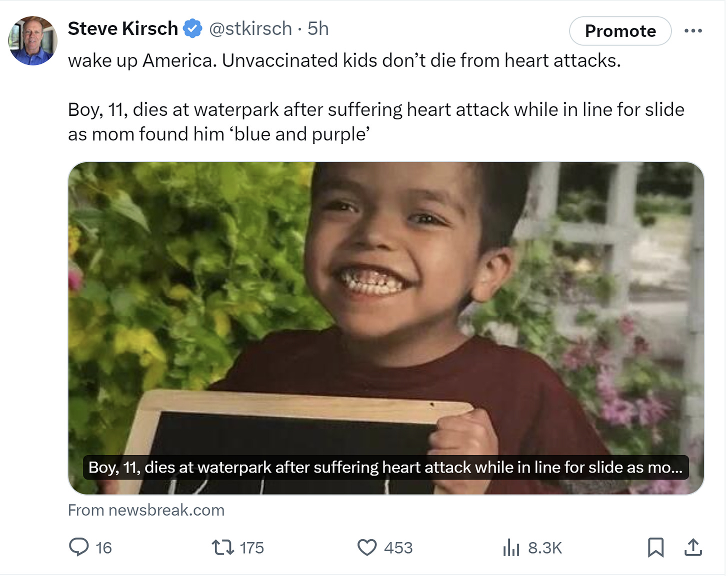
Task: Click the like count 453
Action: [398, 548]
